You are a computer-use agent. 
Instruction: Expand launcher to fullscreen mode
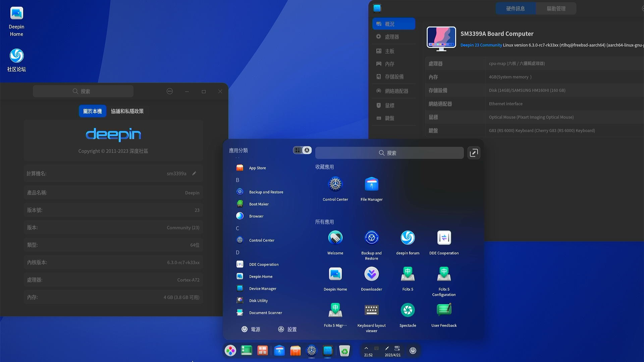click(474, 153)
